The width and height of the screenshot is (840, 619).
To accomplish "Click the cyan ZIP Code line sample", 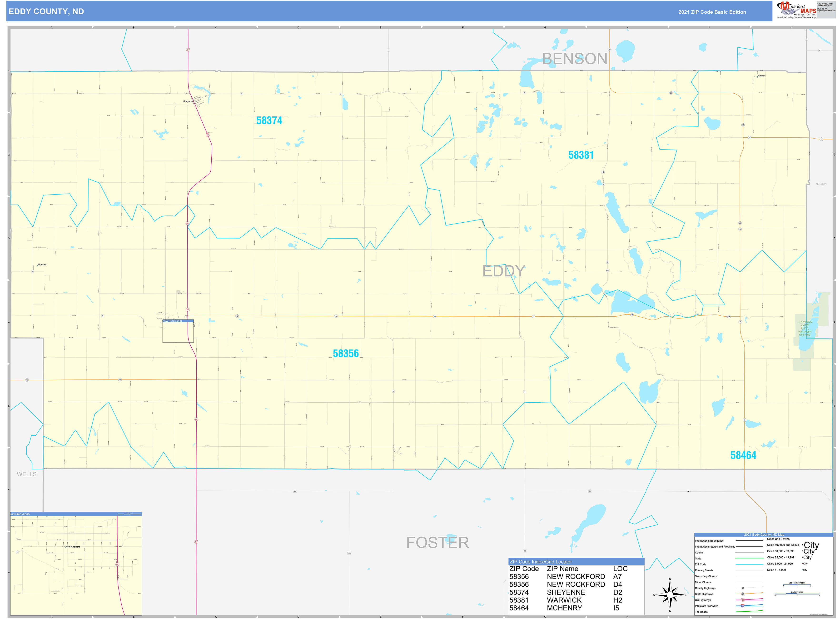I will click(749, 564).
